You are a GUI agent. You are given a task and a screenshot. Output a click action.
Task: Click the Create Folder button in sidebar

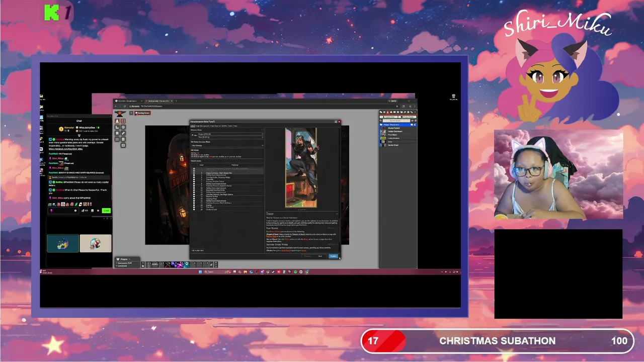coord(408,117)
